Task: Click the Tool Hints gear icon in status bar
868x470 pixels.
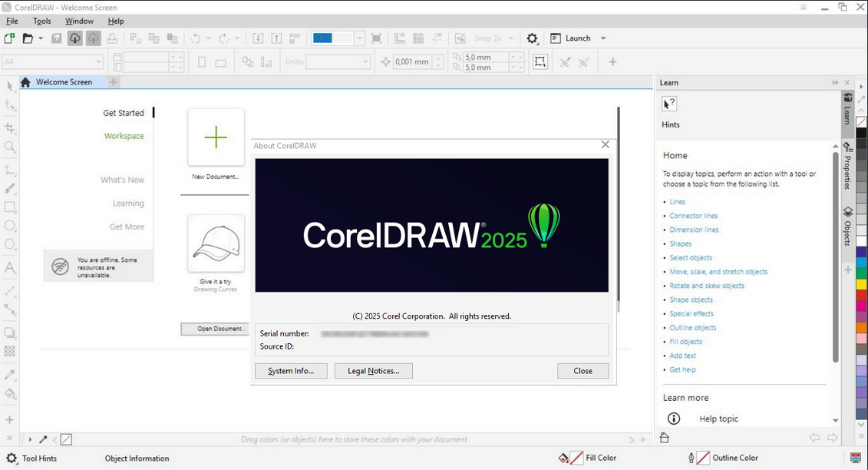Action: (12, 458)
